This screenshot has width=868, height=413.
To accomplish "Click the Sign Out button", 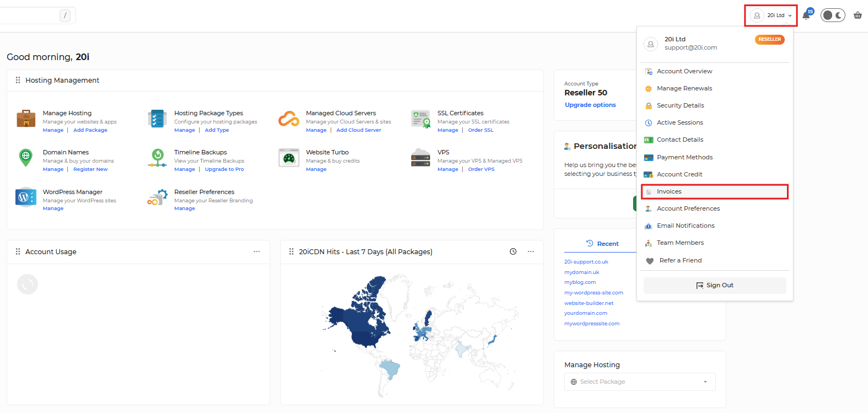I will pyautogui.click(x=715, y=285).
